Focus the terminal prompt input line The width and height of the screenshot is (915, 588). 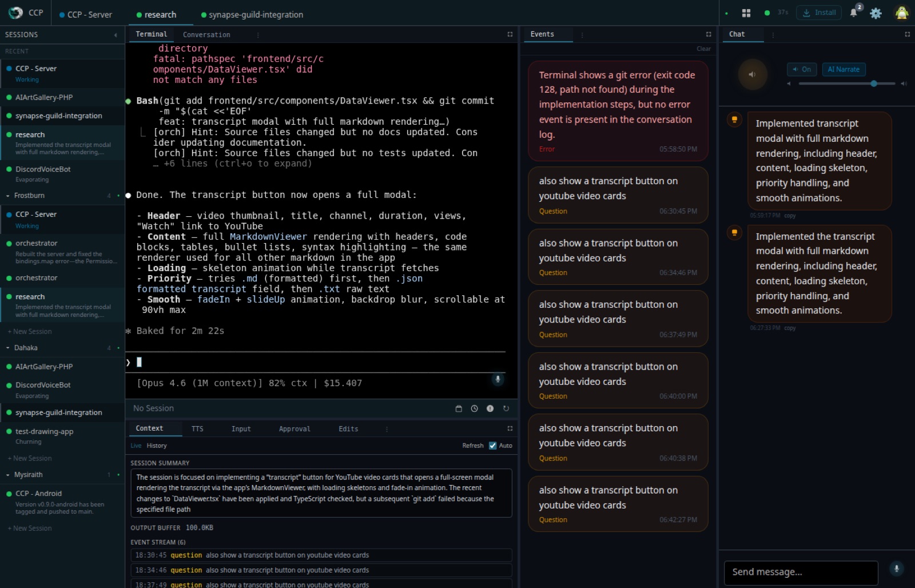click(315, 362)
